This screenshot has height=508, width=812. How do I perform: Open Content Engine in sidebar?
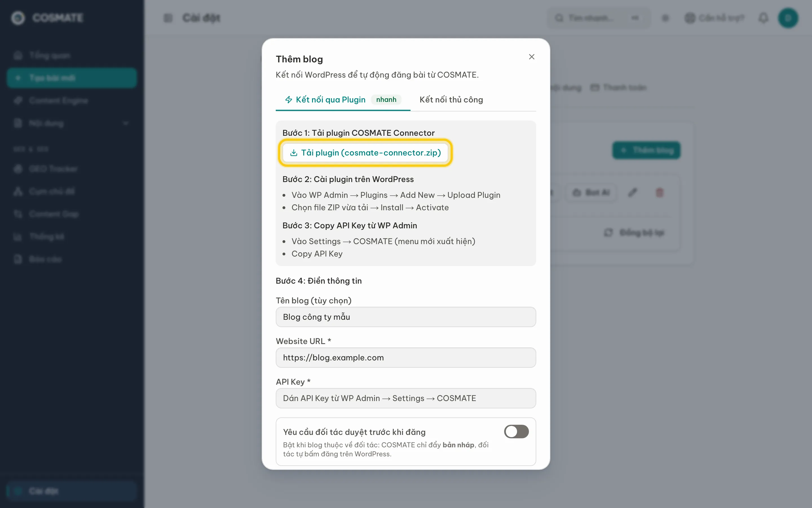(71, 100)
